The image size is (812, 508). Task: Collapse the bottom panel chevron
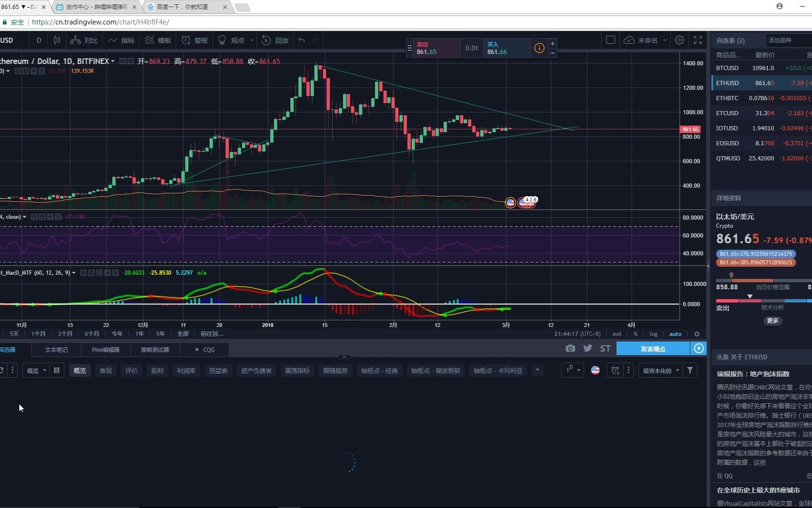[344, 357]
